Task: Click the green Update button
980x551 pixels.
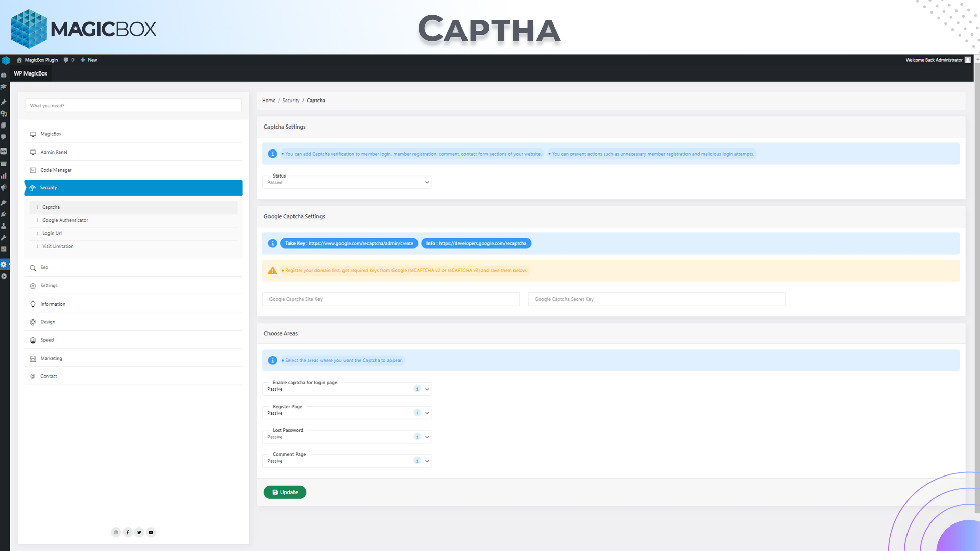Action: (x=285, y=492)
